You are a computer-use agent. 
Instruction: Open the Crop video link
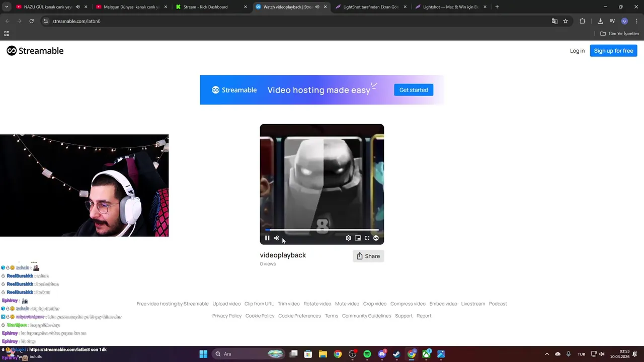point(375,304)
